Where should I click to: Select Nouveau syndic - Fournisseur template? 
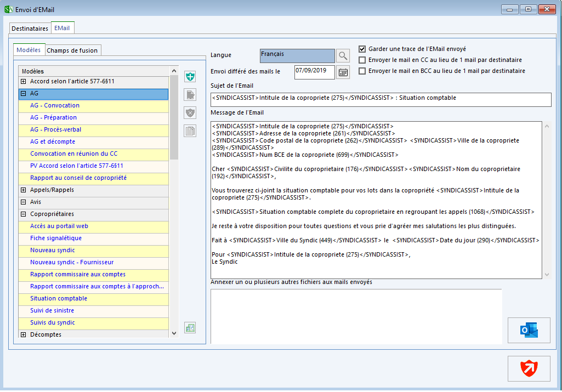94,262
